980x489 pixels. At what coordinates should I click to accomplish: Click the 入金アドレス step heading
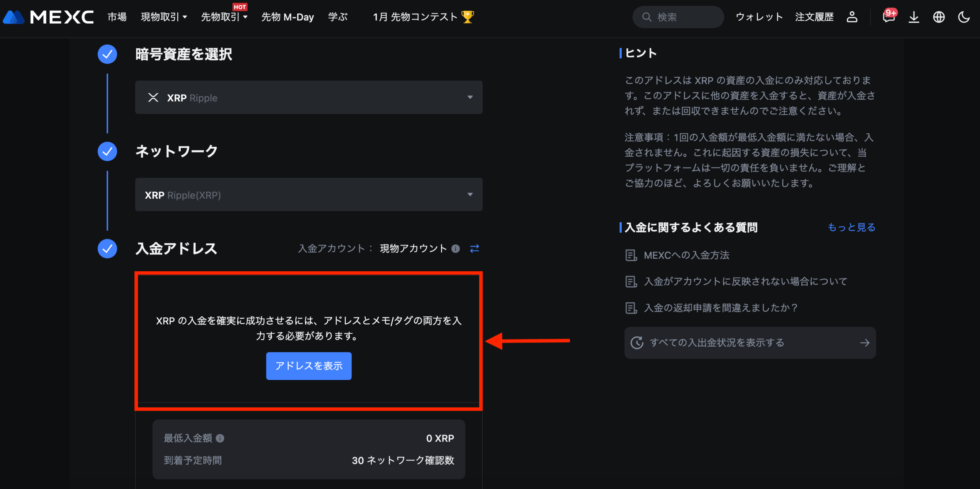(x=176, y=249)
